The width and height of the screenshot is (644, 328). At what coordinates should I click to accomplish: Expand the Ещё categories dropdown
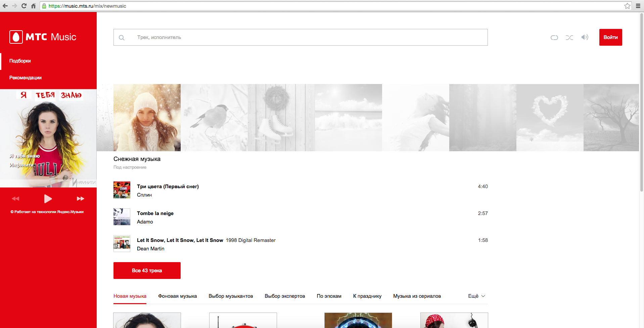[476, 296]
